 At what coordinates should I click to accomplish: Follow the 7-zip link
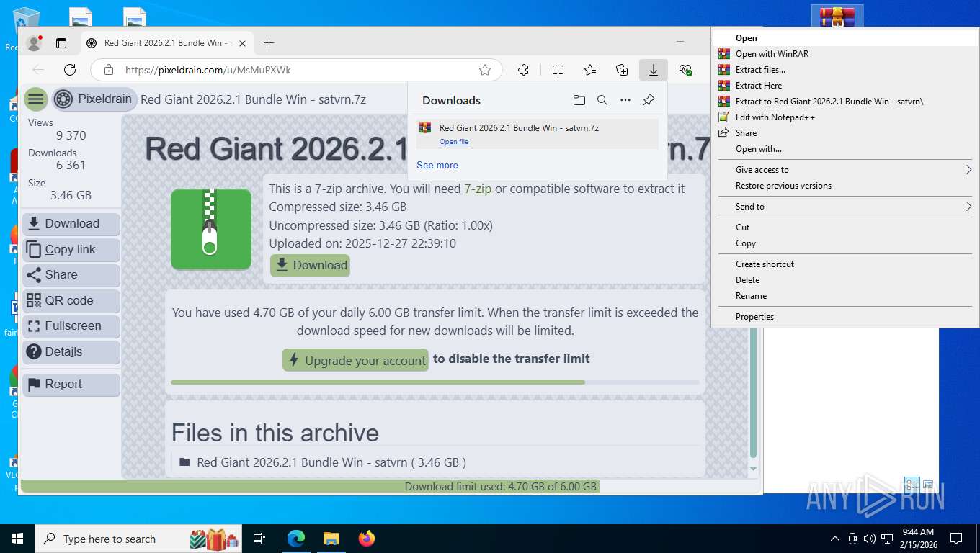pos(478,189)
